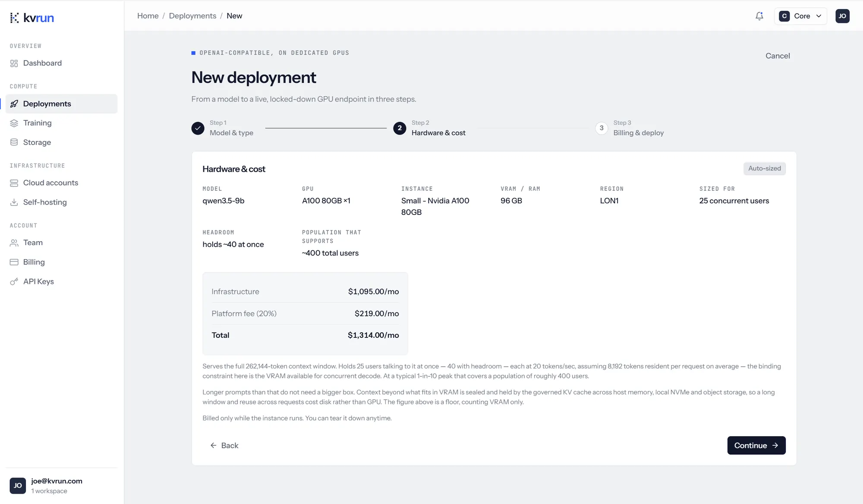Click the LON1 region value
The height and width of the screenshot is (504, 863).
pyautogui.click(x=609, y=201)
